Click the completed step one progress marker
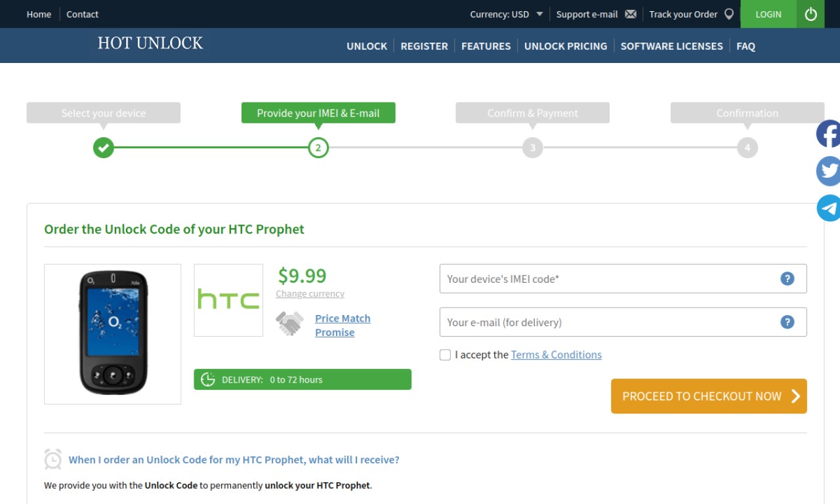The width and height of the screenshot is (840, 504). click(103, 148)
